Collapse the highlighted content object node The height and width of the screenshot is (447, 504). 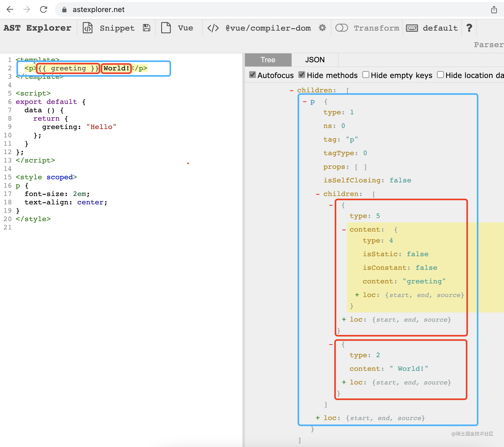click(x=344, y=230)
